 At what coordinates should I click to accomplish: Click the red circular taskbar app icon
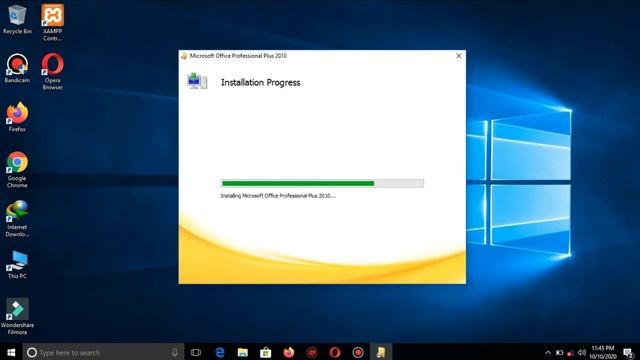click(x=312, y=352)
